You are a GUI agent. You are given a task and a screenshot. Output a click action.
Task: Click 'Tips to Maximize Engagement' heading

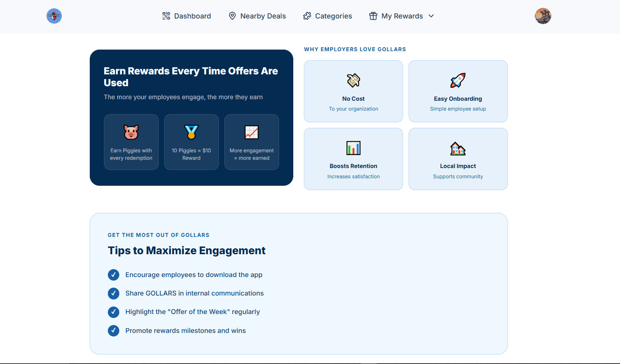[187, 251]
